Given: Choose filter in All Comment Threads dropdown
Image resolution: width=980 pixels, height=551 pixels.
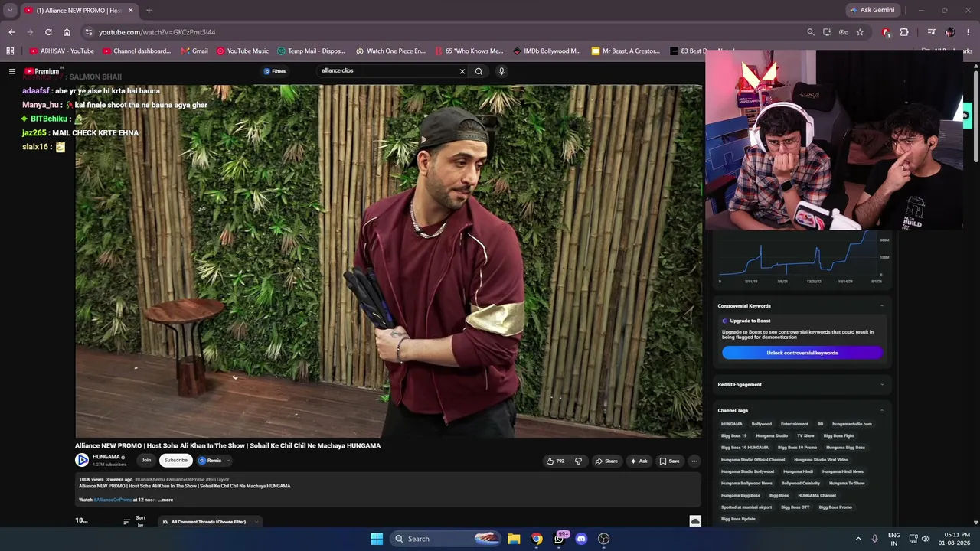Looking at the screenshot, I should [x=211, y=522].
